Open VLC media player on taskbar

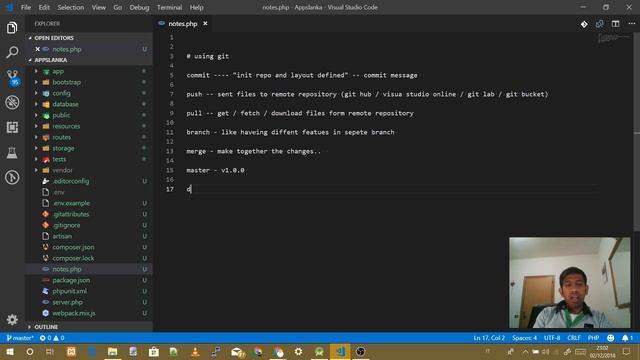tap(195, 351)
